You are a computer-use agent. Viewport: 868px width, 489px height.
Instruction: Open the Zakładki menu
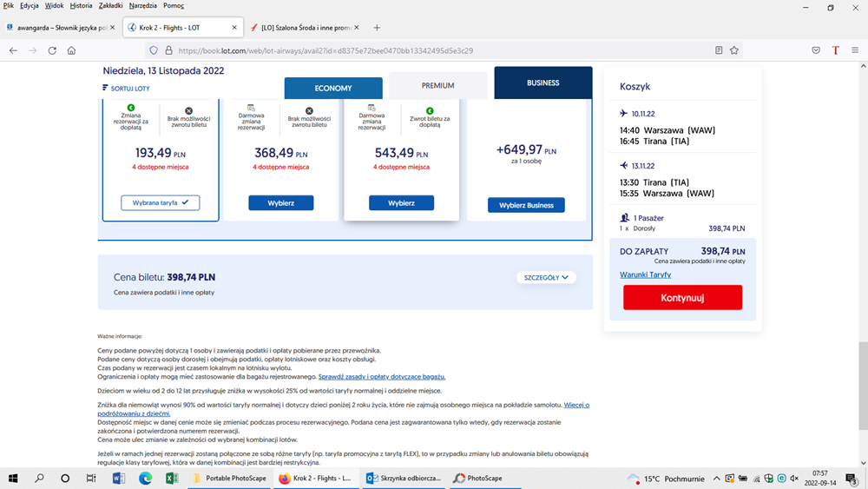click(x=111, y=5)
